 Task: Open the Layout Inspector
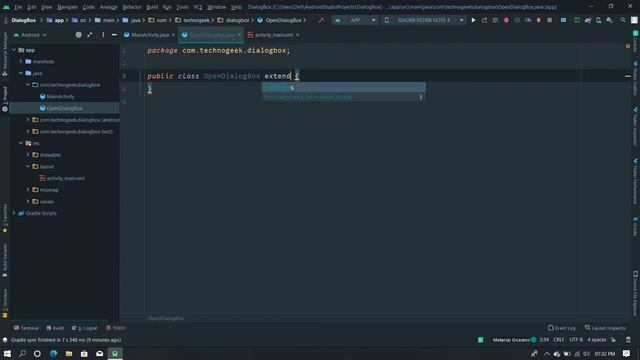[x=606, y=328]
